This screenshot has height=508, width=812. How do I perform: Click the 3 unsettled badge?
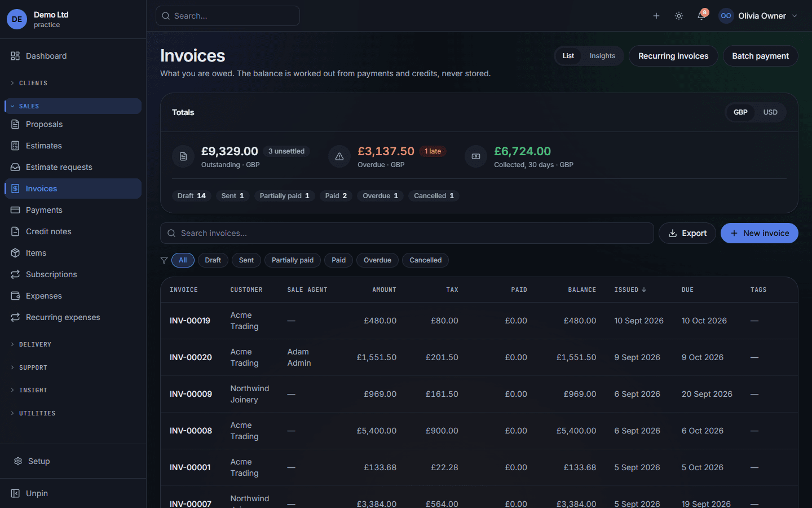click(286, 151)
